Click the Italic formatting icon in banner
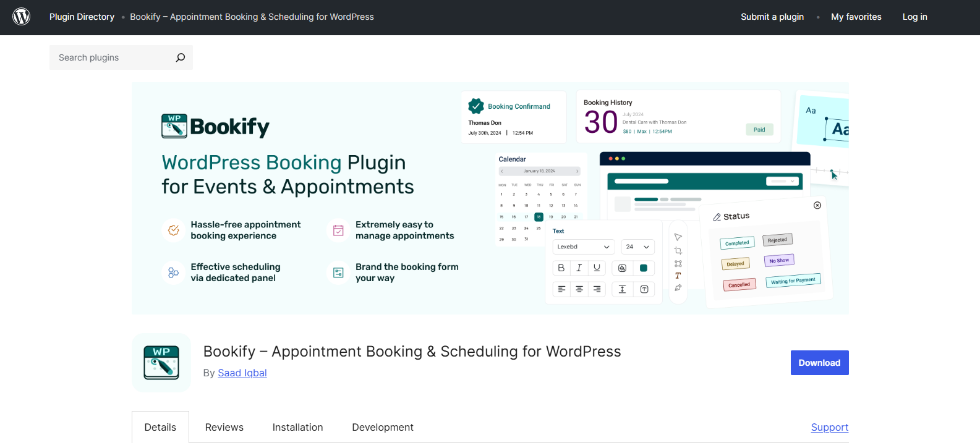The width and height of the screenshot is (980, 448). point(579,268)
